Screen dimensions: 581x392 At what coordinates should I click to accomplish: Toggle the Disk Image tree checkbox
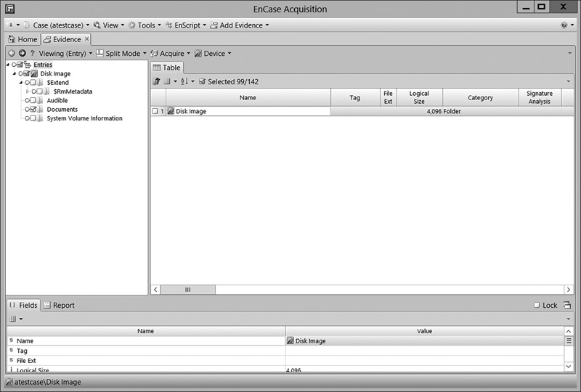pos(26,73)
